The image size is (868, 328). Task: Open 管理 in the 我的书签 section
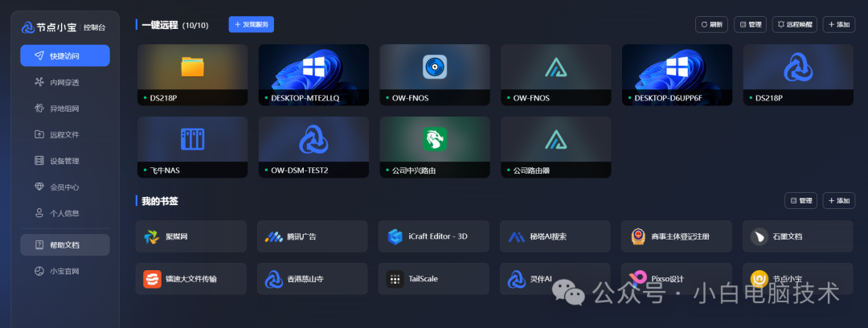[x=800, y=200]
